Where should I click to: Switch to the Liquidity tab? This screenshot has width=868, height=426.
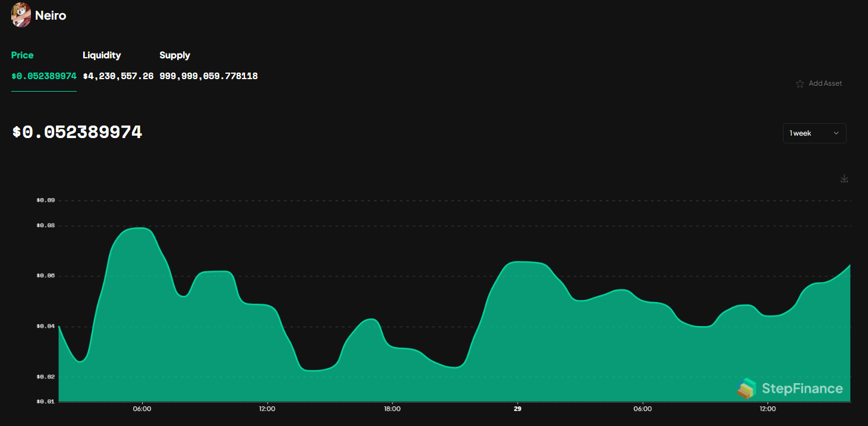pos(102,55)
